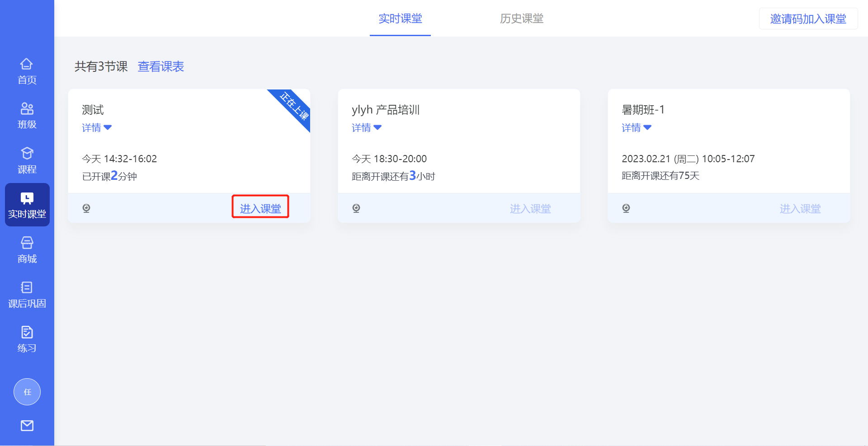Screen dimensions: 868x446
Task: Open the 首页 home icon in sidebar
Action: [x=27, y=70]
